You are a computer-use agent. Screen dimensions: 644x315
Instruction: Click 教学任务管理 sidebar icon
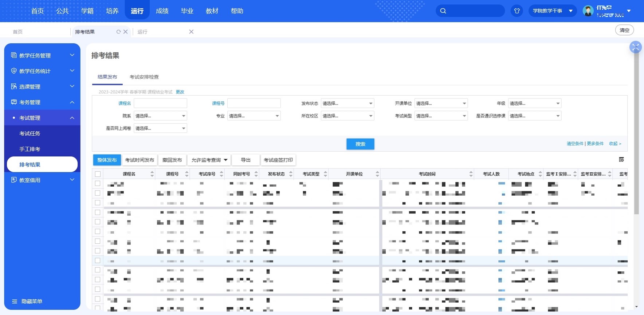[x=14, y=55]
